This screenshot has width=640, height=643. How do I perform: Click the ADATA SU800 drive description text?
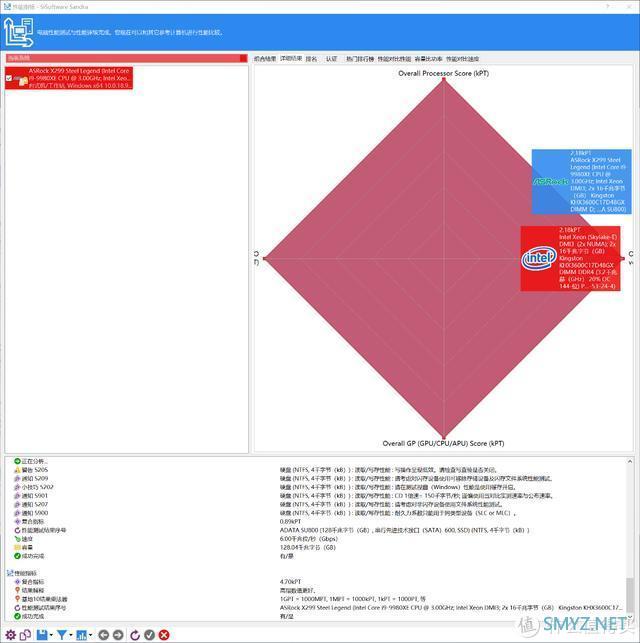(x=405, y=530)
